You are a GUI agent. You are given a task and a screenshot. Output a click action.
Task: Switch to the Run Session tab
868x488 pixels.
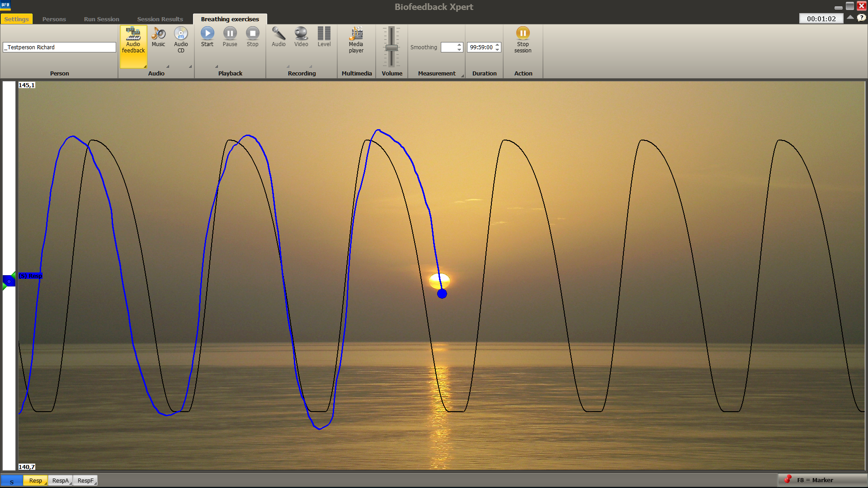tap(101, 19)
